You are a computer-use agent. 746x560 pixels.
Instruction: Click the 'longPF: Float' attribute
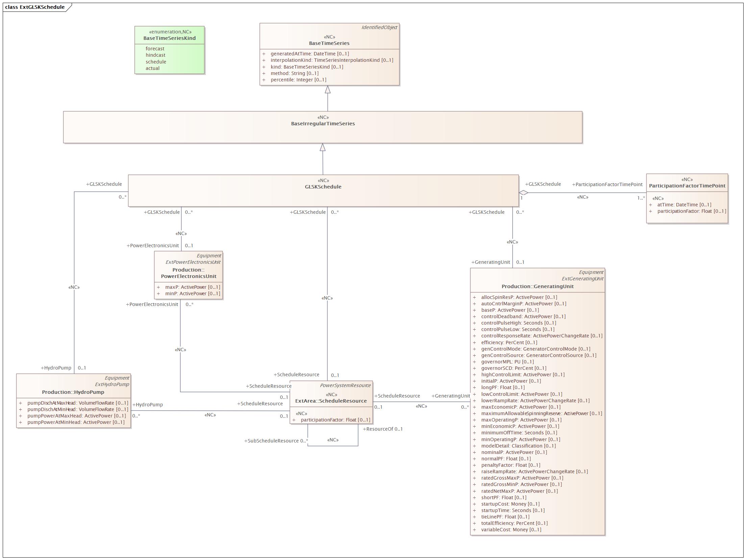click(x=503, y=387)
